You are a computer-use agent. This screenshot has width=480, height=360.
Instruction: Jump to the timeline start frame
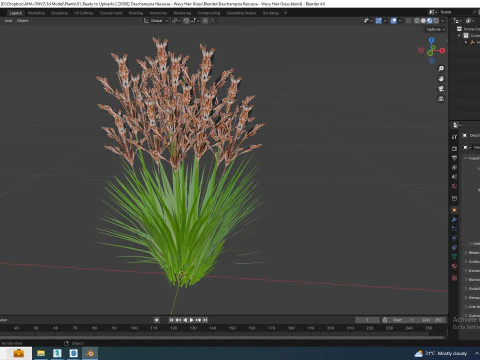point(171,320)
